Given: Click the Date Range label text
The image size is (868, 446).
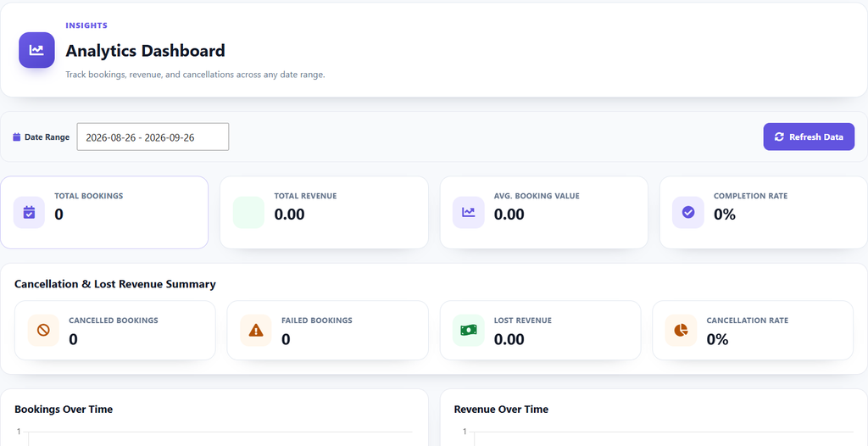Looking at the screenshot, I should coord(47,137).
